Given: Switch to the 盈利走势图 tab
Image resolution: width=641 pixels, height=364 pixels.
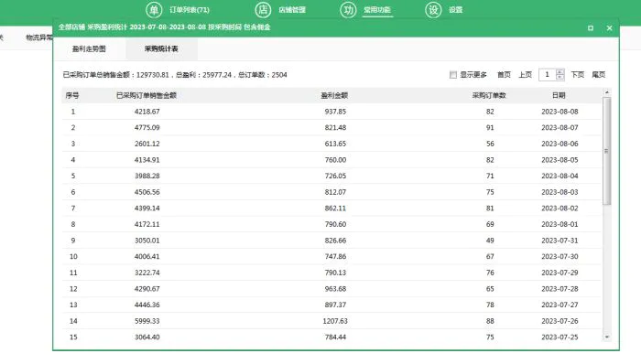Looking at the screenshot, I should tap(89, 49).
